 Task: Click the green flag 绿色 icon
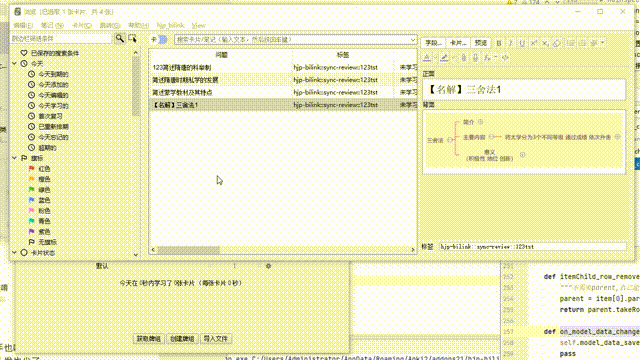(x=32, y=190)
